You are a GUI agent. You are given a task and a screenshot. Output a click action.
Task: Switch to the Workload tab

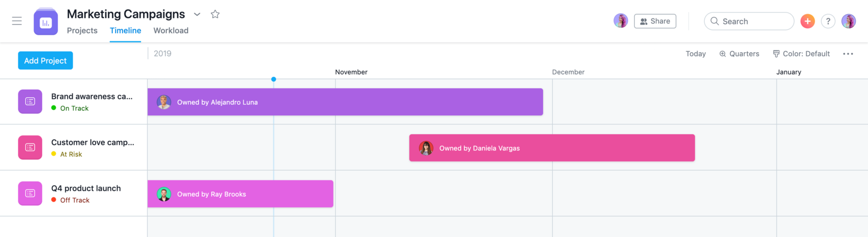point(171,30)
